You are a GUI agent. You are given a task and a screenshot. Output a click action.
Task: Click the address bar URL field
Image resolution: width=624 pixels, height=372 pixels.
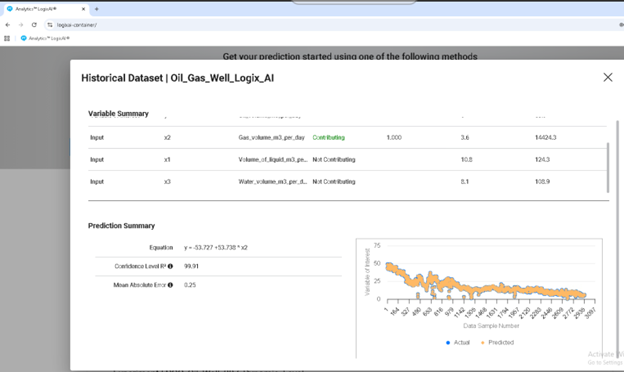[76, 25]
